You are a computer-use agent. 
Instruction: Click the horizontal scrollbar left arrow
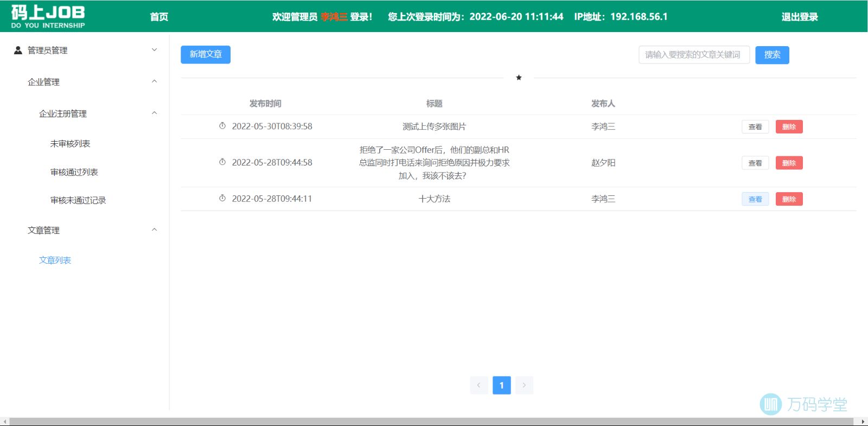tap(5, 422)
